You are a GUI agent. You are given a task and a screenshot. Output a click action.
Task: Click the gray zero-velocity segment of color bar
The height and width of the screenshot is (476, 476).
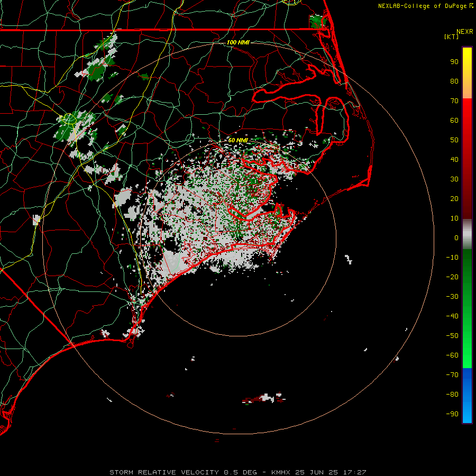467,234
